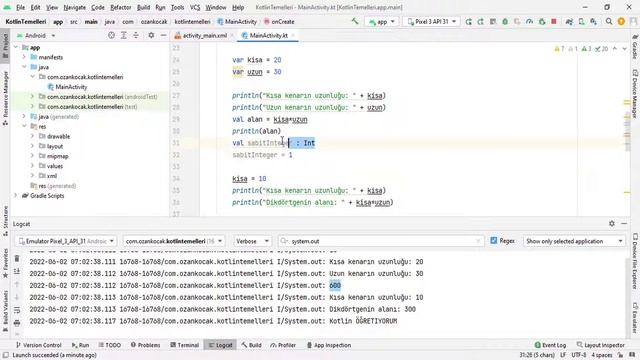Click the Print icon in Logcat sidebar
Viewport: 640px width, 360px height.
pyautogui.click(x=17, y=323)
